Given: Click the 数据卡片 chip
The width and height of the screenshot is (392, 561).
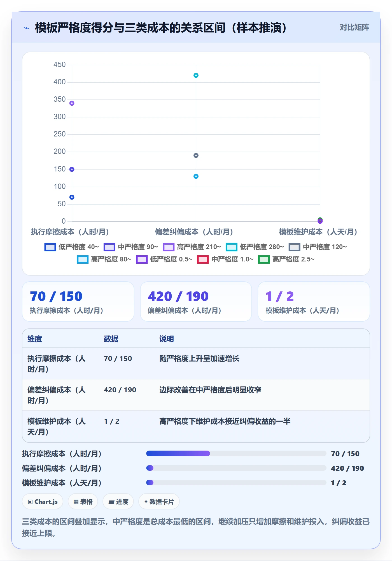Looking at the screenshot, I should click(x=159, y=502).
